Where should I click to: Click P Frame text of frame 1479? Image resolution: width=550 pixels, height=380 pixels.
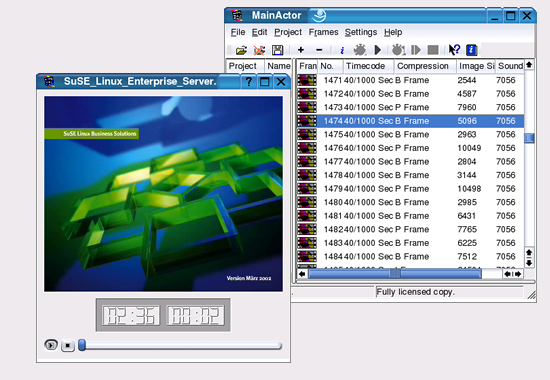click(412, 189)
